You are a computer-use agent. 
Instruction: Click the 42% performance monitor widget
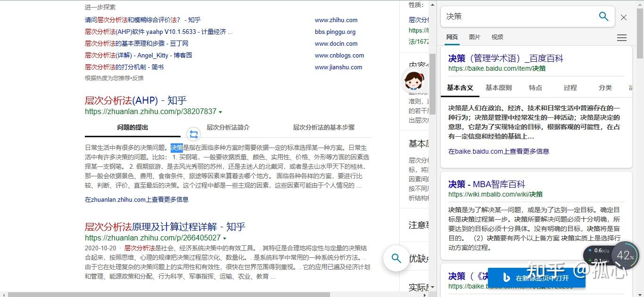pos(625,256)
